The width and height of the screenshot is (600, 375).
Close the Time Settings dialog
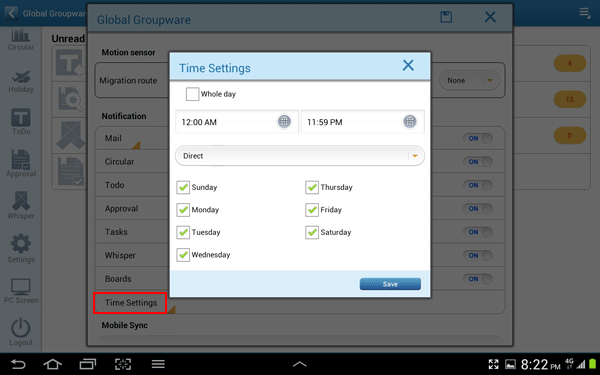tap(408, 65)
